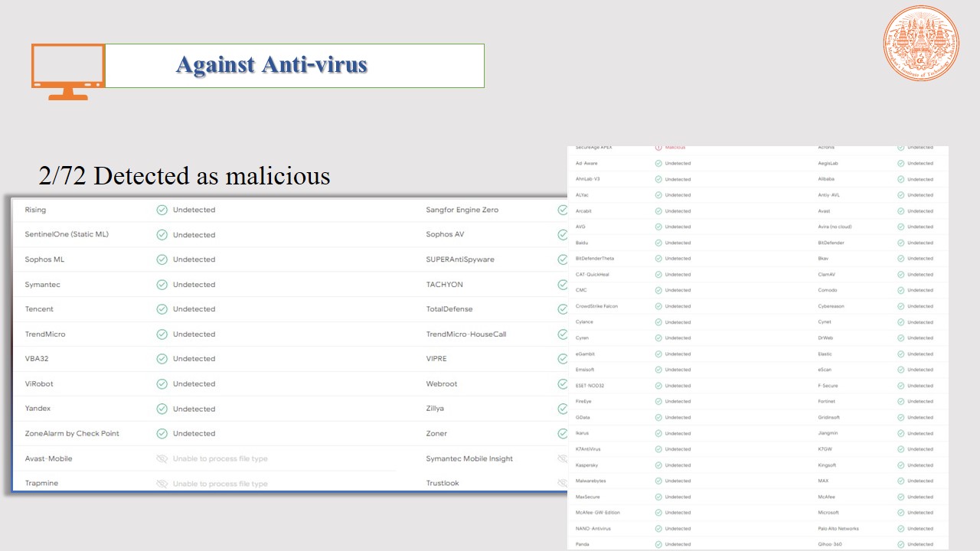Screen dimensions: 980x551
Task: Click the Symantec Mobile Insight engine name
Action: tap(469, 458)
